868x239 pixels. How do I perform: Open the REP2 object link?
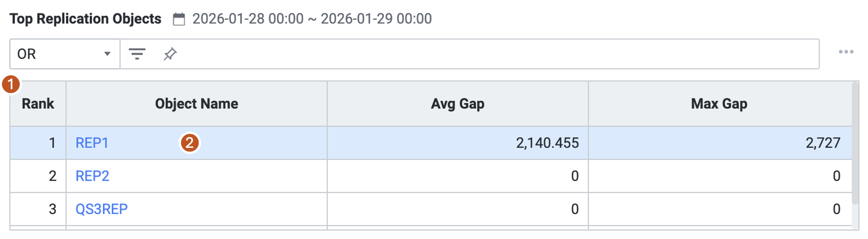[x=92, y=176]
